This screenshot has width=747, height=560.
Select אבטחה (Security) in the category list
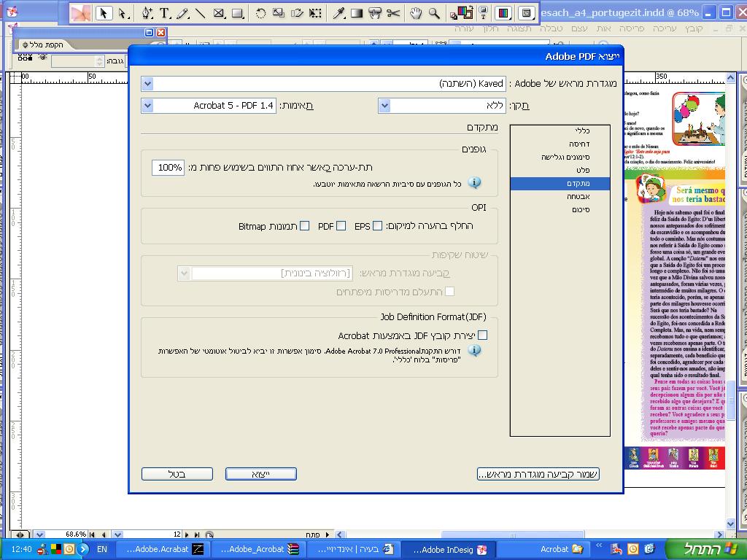(x=560, y=196)
